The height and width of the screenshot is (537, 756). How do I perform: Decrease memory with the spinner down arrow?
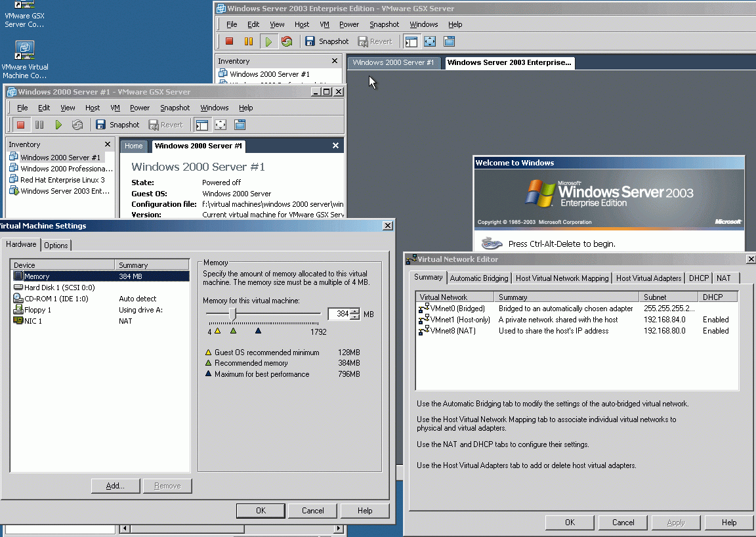pyautogui.click(x=355, y=316)
